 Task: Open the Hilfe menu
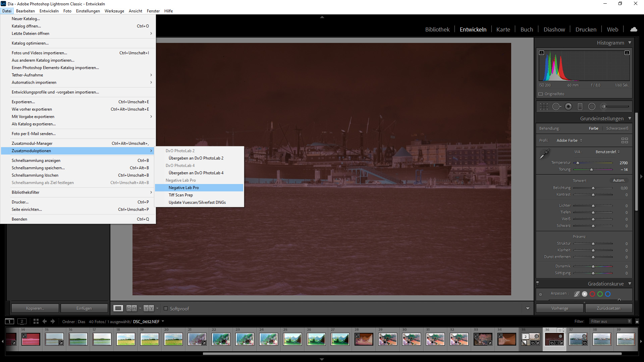pyautogui.click(x=168, y=11)
